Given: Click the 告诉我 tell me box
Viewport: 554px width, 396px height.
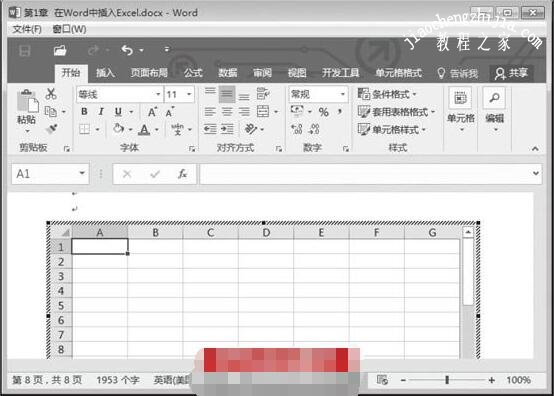Looking at the screenshot, I should [458, 73].
